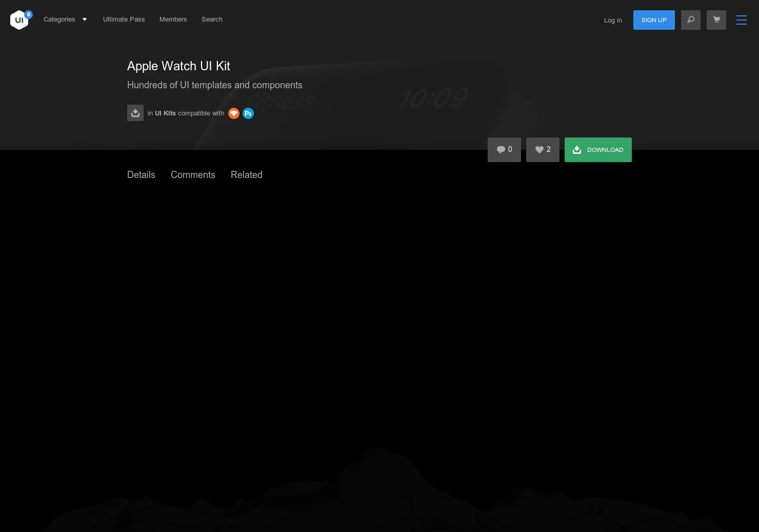Viewport: 759px width, 532px height.
Task: Switch to the Comments tab
Action: (x=193, y=175)
